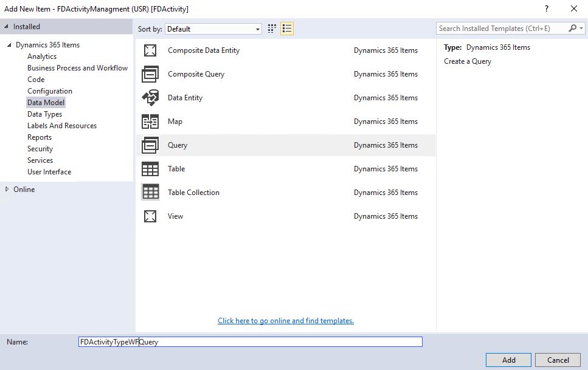
Task: Select the Table Collection icon
Action: [150, 193]
